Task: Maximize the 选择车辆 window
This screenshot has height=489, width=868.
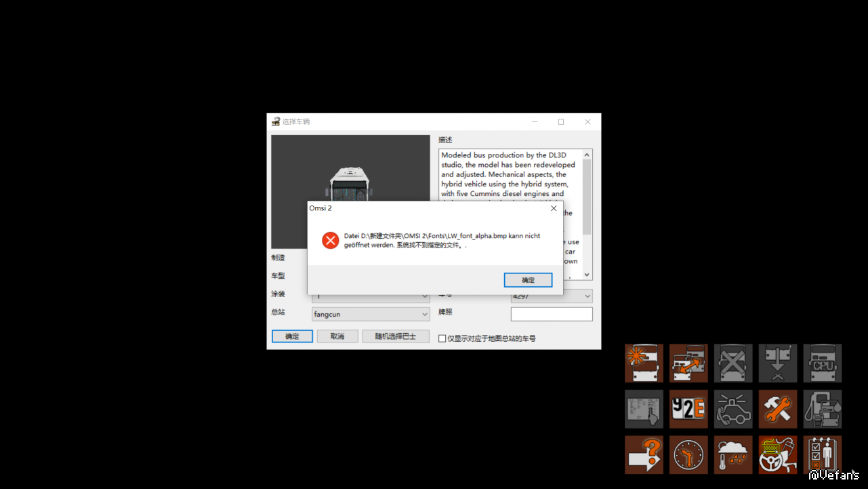Action: pyautogui.click(x=561, y=122)
